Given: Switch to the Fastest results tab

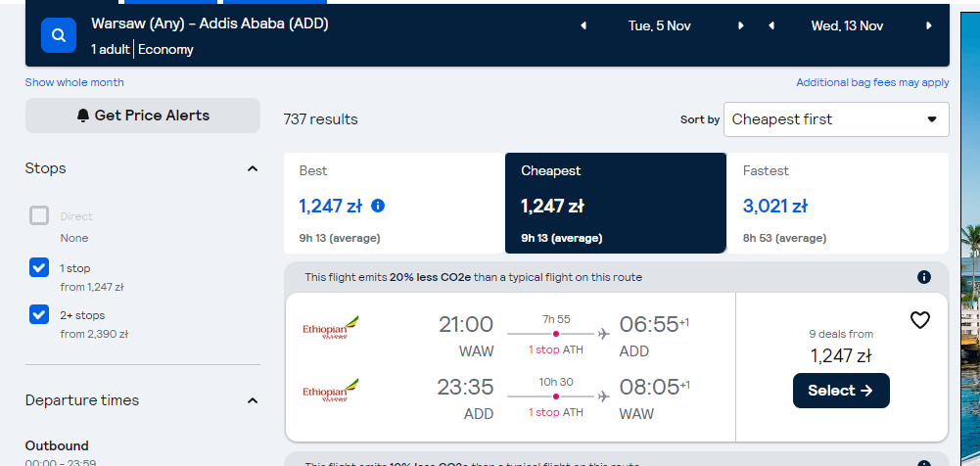Looking at the screenshot, I should pyautogui.click(x=837, y=203).
